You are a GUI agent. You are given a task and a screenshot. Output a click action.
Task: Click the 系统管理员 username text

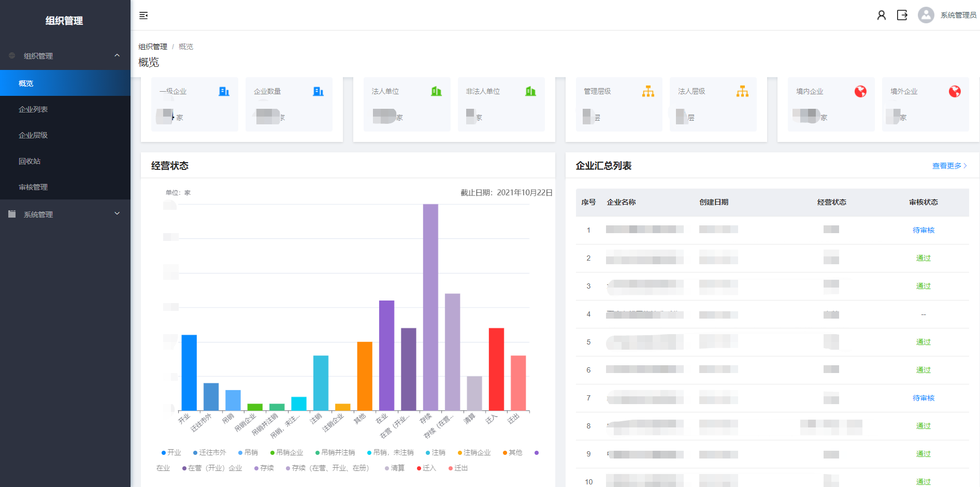[x=958, y=15]
